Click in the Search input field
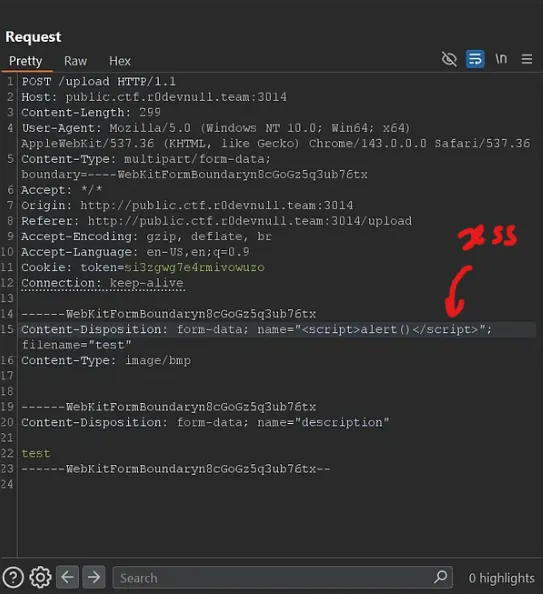 282,578
